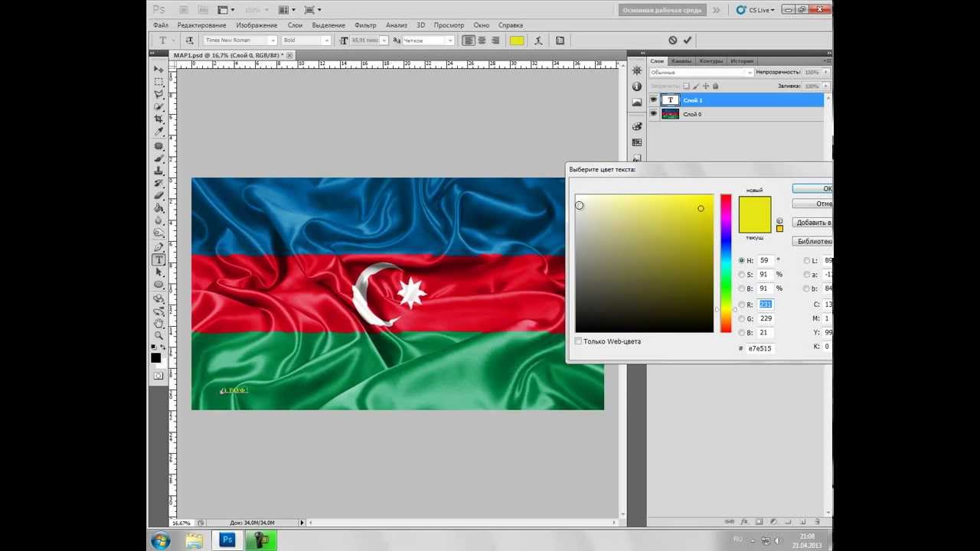Click the text color swatch in options bar

(517, 41)
